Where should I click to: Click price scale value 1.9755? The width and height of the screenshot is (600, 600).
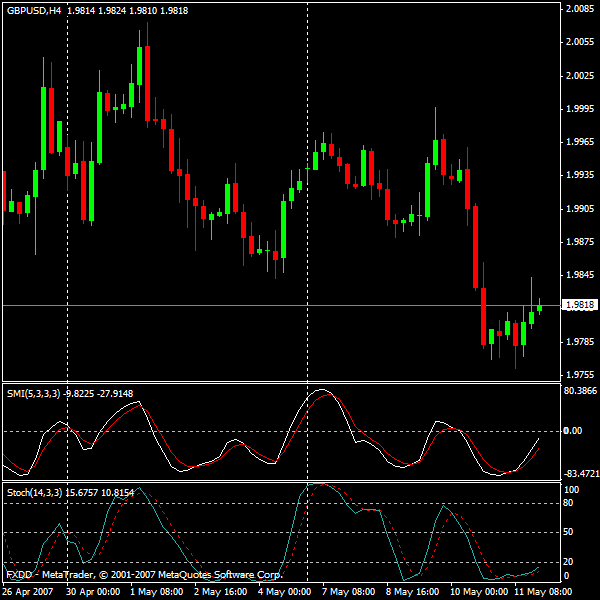click(x=580, y=375)
